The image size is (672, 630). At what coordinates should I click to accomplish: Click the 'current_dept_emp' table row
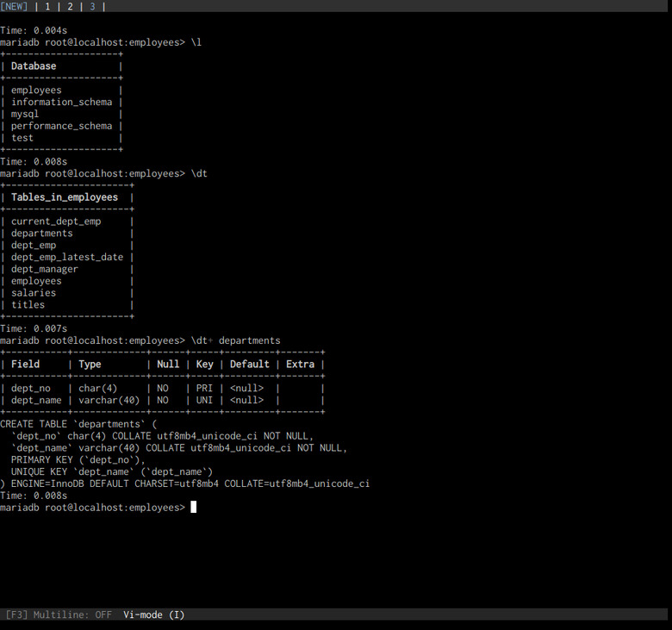click(x=56, y=221)
